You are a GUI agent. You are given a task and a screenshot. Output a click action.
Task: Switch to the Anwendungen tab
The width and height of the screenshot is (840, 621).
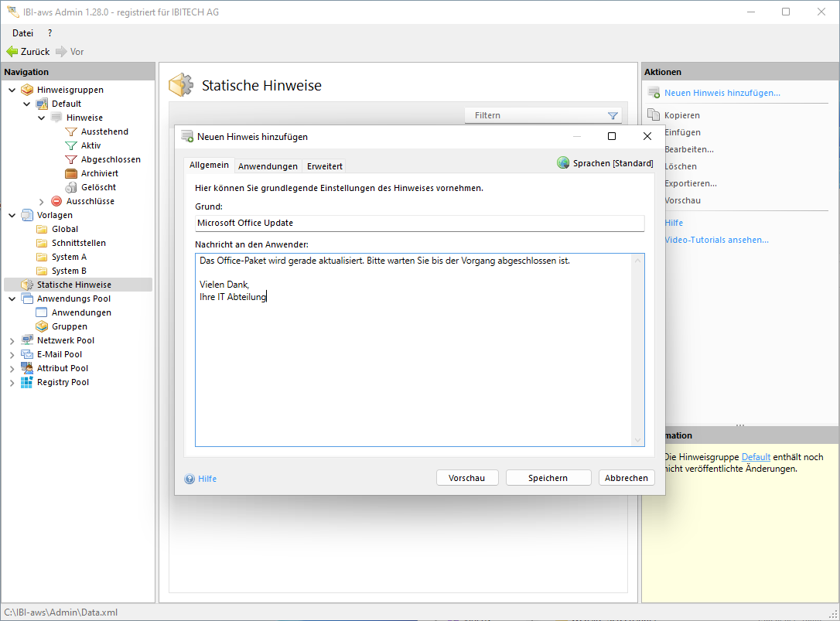tap(268, 166)
